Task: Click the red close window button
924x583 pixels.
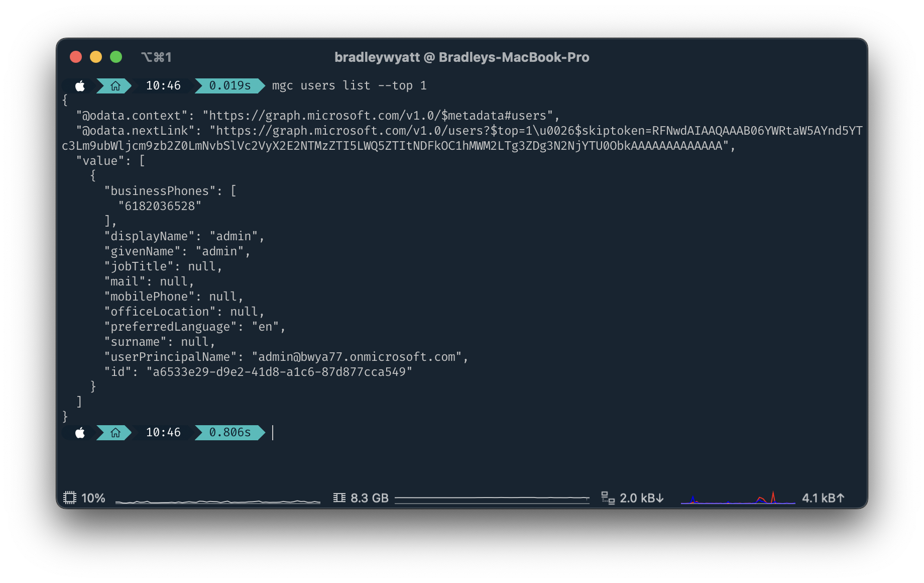Action: (76, 57)
